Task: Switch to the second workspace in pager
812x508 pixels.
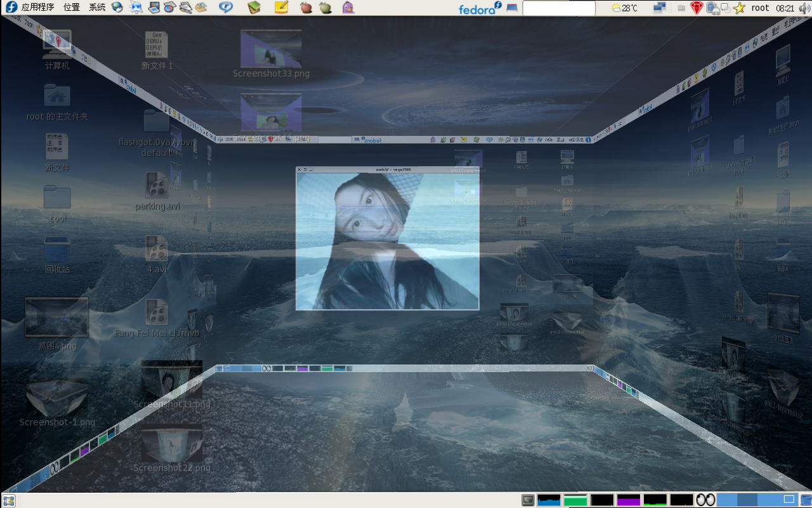Action: coord(747,500)
